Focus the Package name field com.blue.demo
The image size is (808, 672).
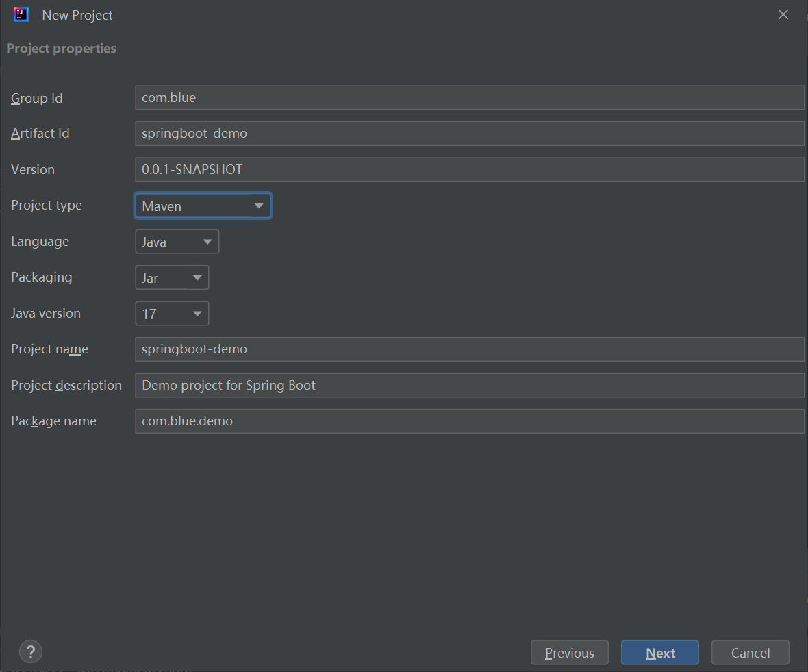click(x=470, y=421)
